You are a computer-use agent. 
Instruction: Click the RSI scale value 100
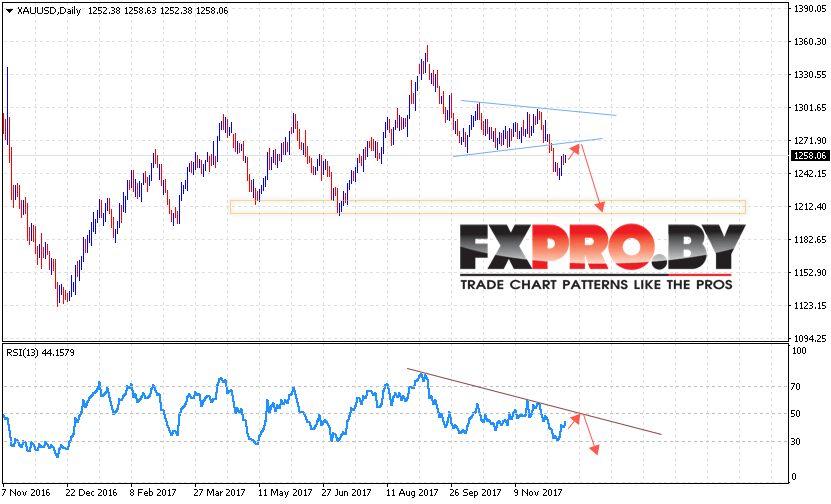click(x=799, y=351)
